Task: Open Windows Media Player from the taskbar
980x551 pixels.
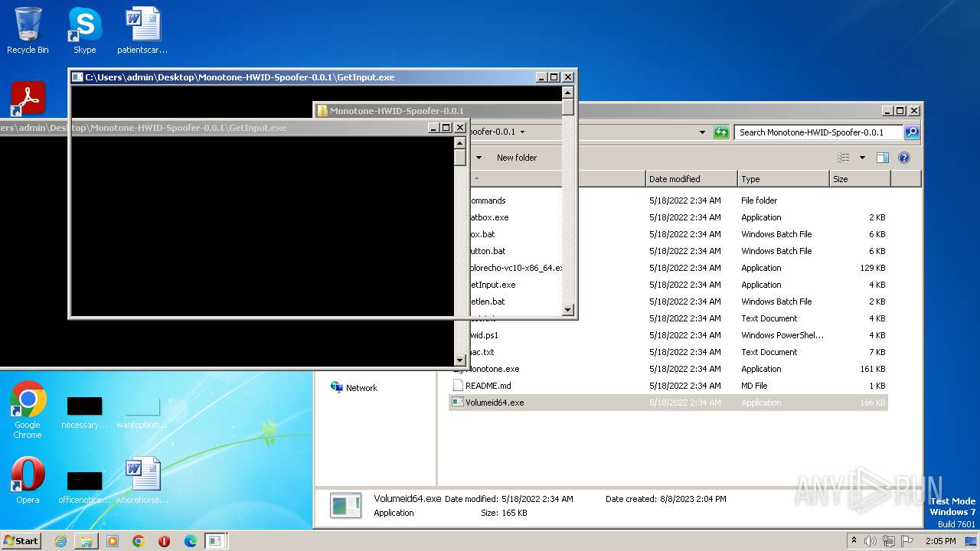Action: (x=113, y=541)
